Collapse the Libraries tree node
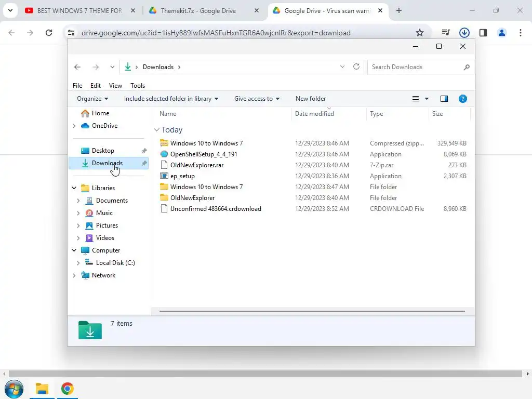532x399 pixels. click(74, 188)
